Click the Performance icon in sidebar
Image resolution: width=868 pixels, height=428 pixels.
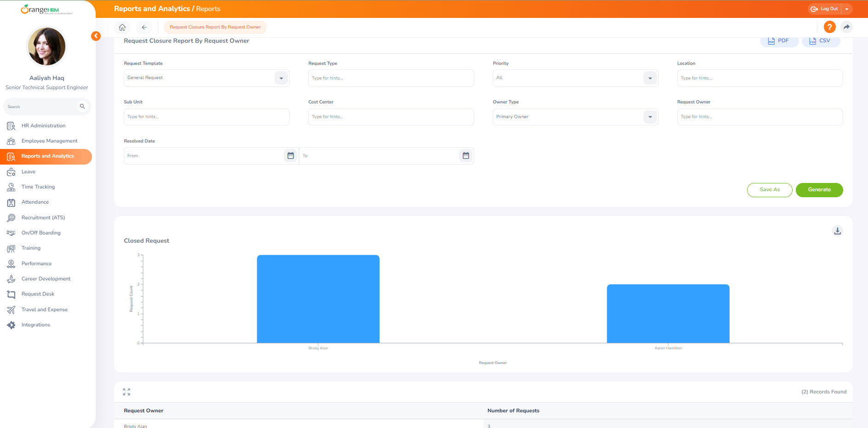11,263
